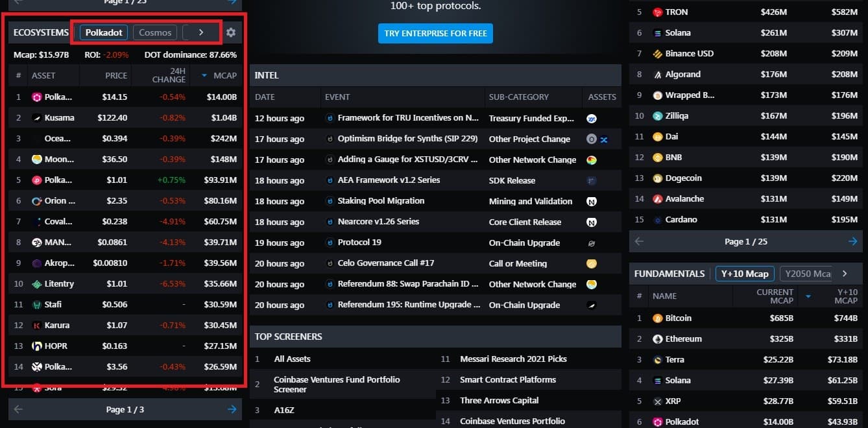The image size is (868, 428).
Task: Open Three Arrows Capital screener
Action: 500,400
